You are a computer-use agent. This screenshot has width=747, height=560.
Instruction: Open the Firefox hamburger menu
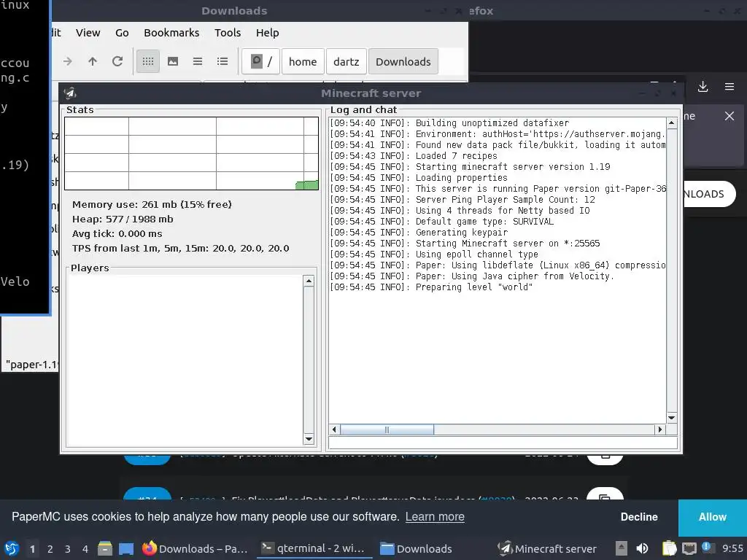click(729, 87)
